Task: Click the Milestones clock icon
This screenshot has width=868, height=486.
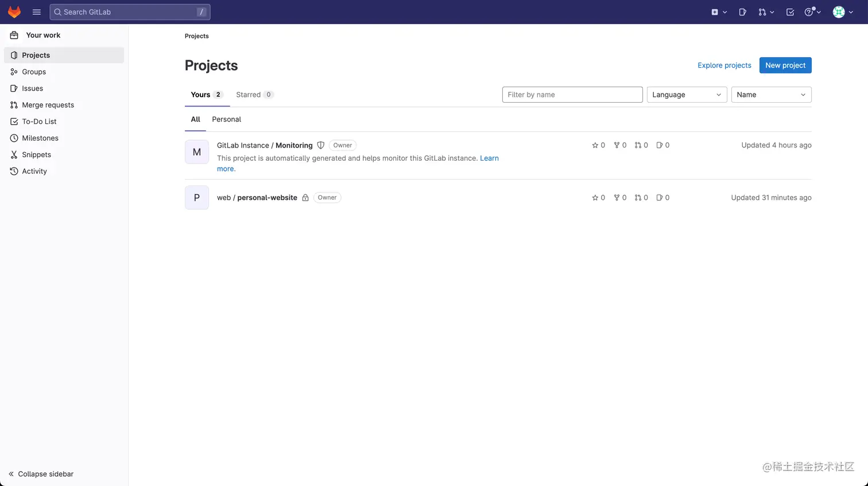Action: click(x=14, y=138)
